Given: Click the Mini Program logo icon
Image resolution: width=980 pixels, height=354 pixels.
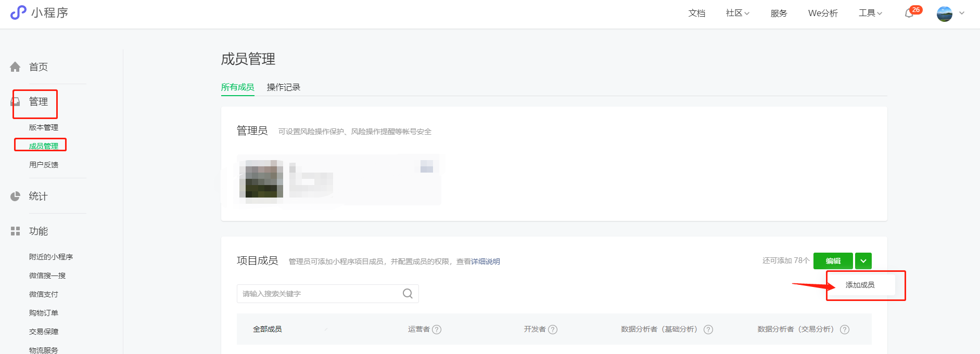Looking at the screenshot, I should point(18,12).
